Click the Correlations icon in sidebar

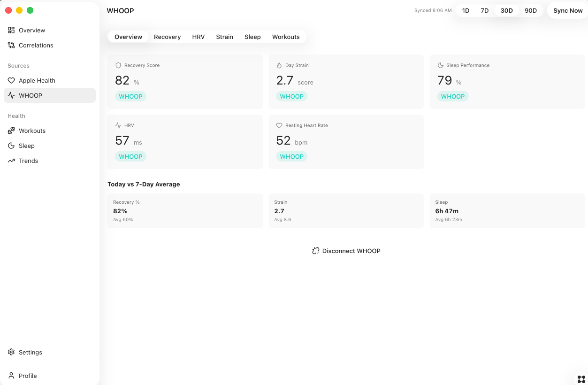(x=11, y=45)
